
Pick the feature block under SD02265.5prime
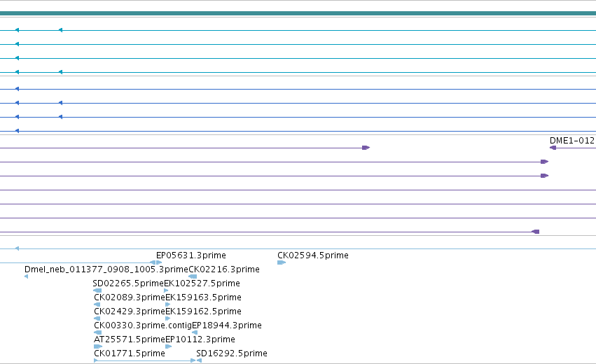[97, 290]
